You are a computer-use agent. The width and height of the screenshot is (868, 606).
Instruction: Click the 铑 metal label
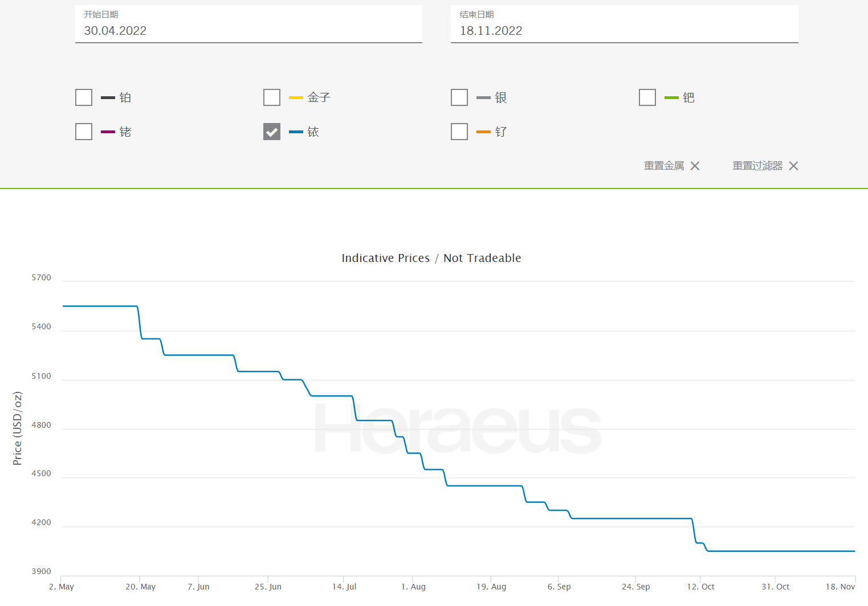[125, 132]
